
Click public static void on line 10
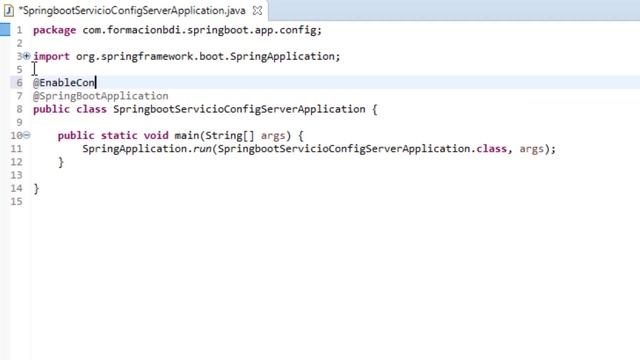pyautogui.click(x=113, y=136)
